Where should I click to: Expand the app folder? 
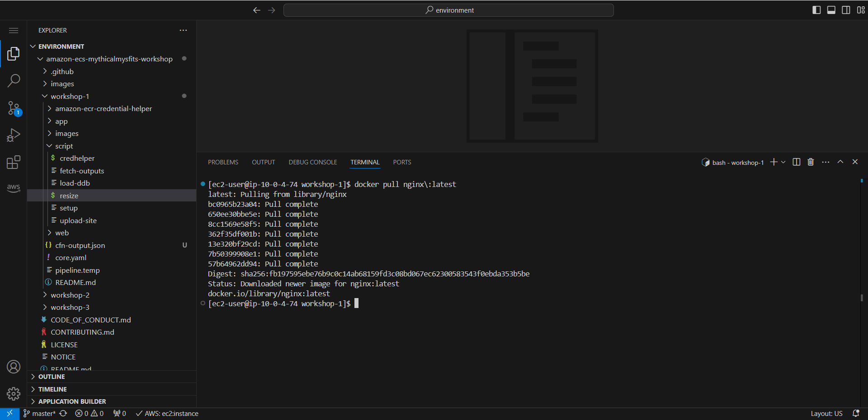112,121
